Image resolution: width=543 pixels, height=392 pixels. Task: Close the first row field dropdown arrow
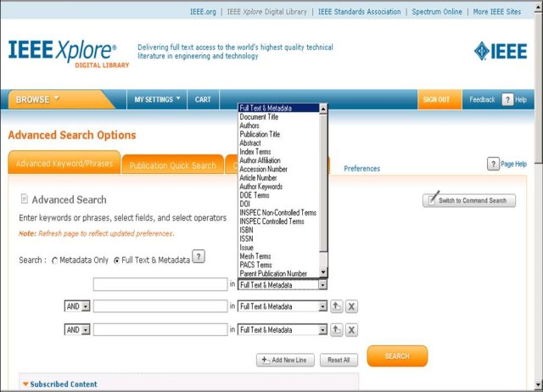pyautogui.click(x=322, y=285)
